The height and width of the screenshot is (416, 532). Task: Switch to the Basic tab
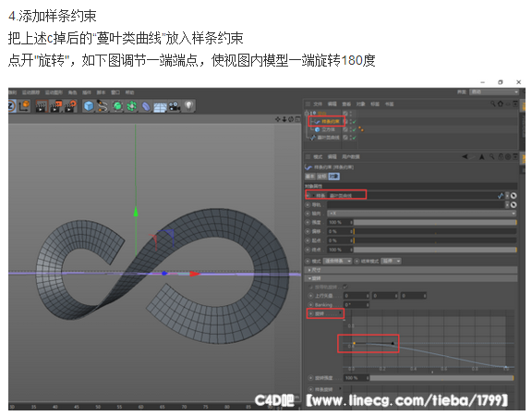310,177
